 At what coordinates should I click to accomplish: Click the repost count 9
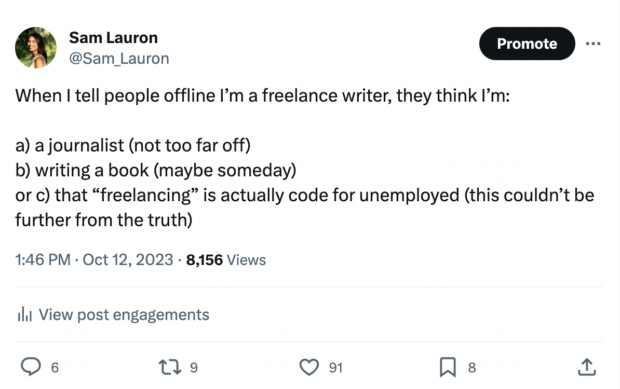point(193,368)
